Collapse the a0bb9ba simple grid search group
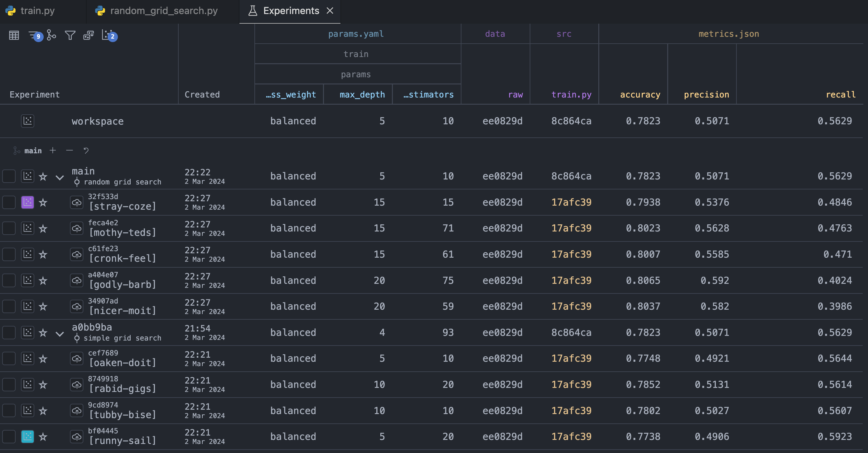This screenshot has width=868, height=453. [60, 334]
